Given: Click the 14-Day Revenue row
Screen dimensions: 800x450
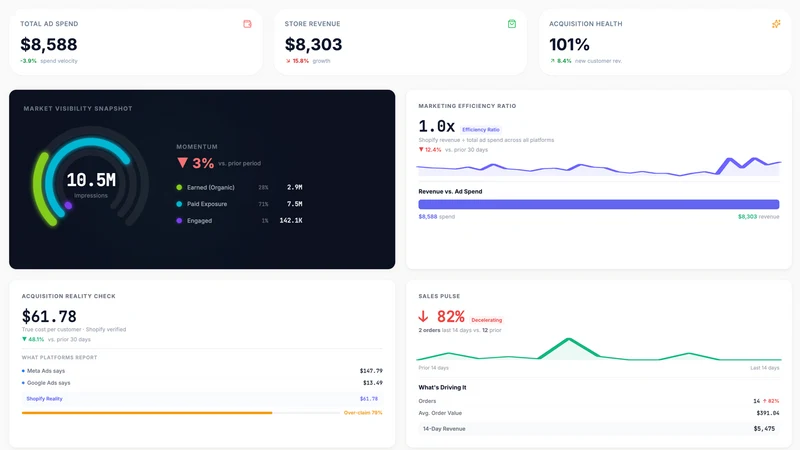Looking at the screenshot, I should [598, 429].
